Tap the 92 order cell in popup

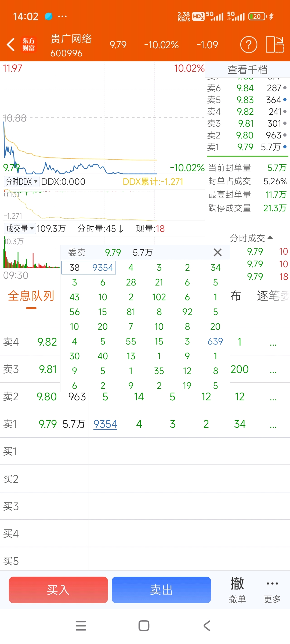(x=187, y=312)
